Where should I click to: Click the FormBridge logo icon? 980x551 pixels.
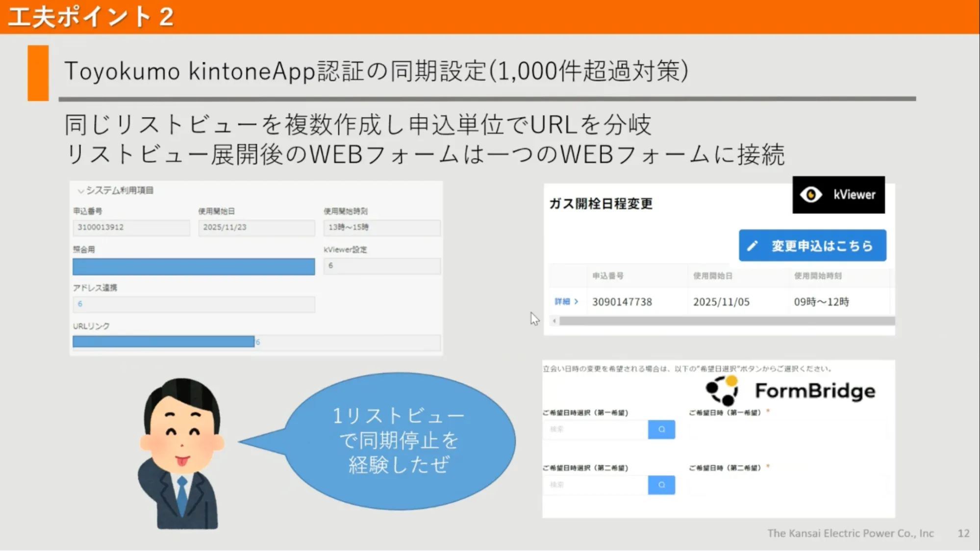[722, 391]
